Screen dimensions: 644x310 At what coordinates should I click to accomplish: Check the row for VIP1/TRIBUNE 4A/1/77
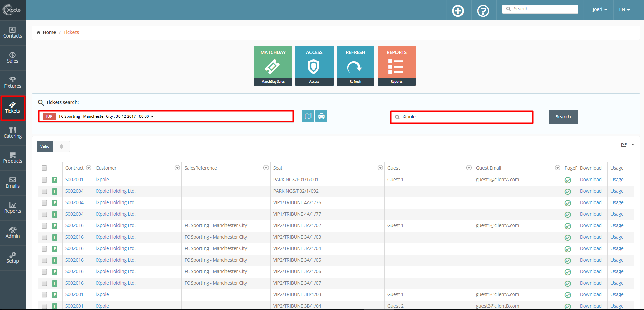[x=44, y=214]
